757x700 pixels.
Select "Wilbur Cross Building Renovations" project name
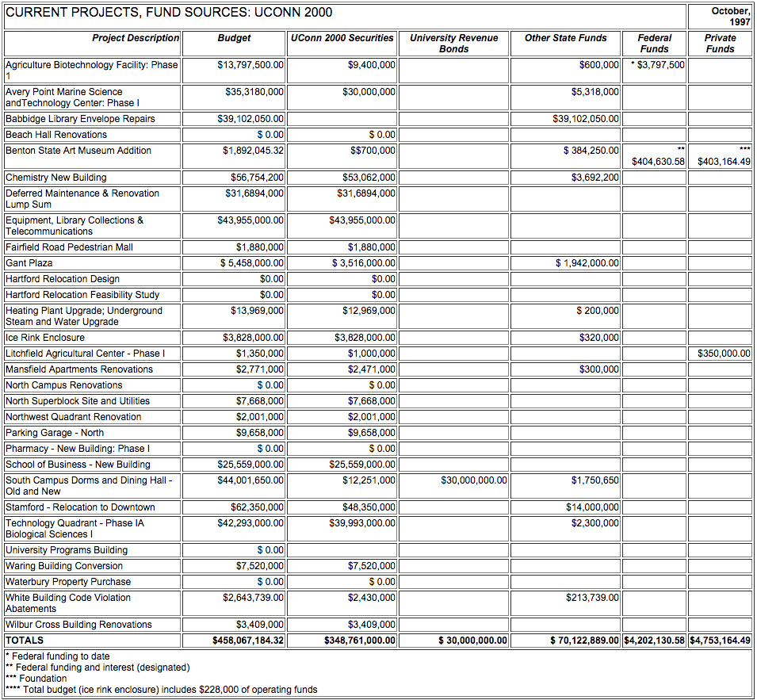[x=78, y=625]
